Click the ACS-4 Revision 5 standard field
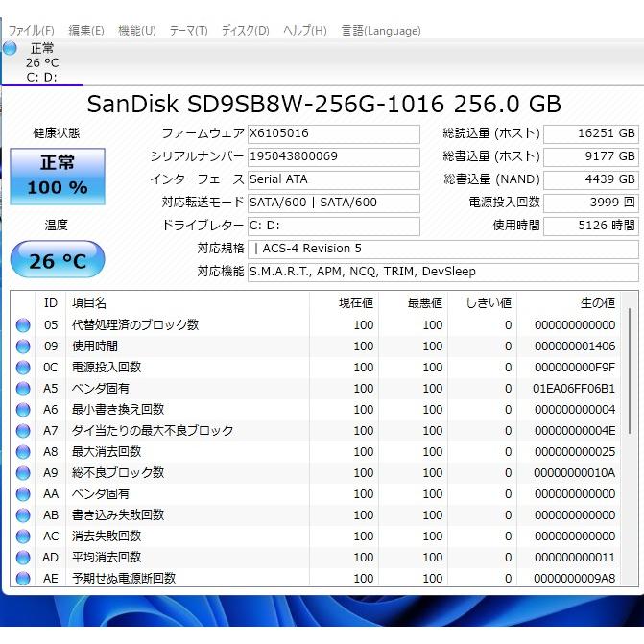This screenshot has height=644, width=644. point(443,249)
